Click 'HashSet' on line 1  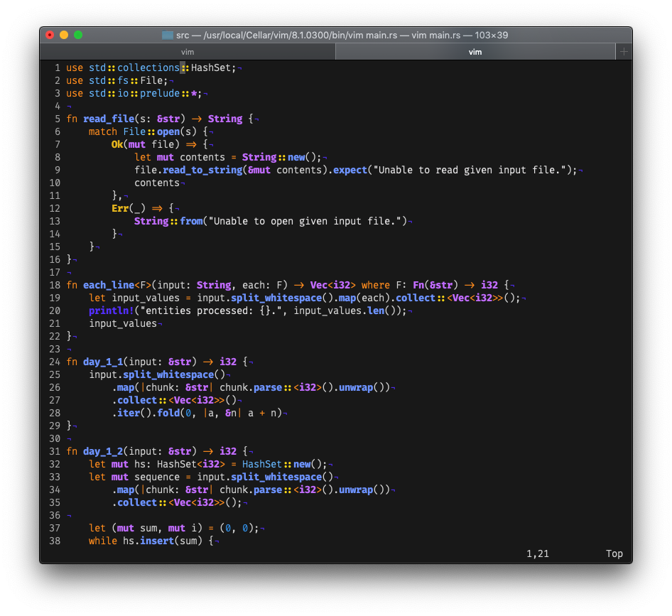coord(210,67)
